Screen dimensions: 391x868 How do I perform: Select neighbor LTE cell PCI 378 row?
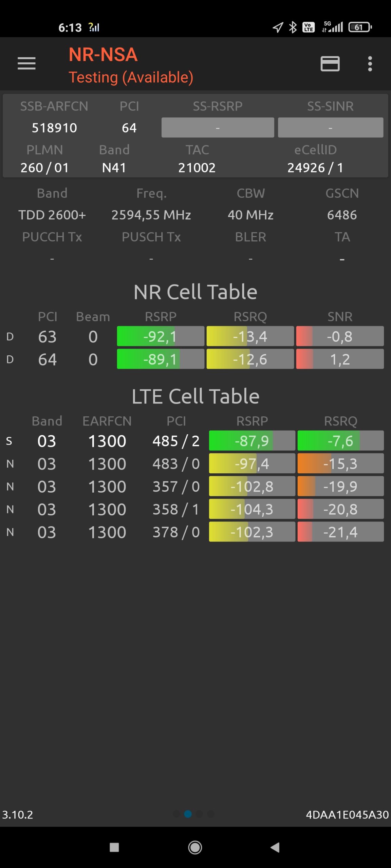[176, 532]
